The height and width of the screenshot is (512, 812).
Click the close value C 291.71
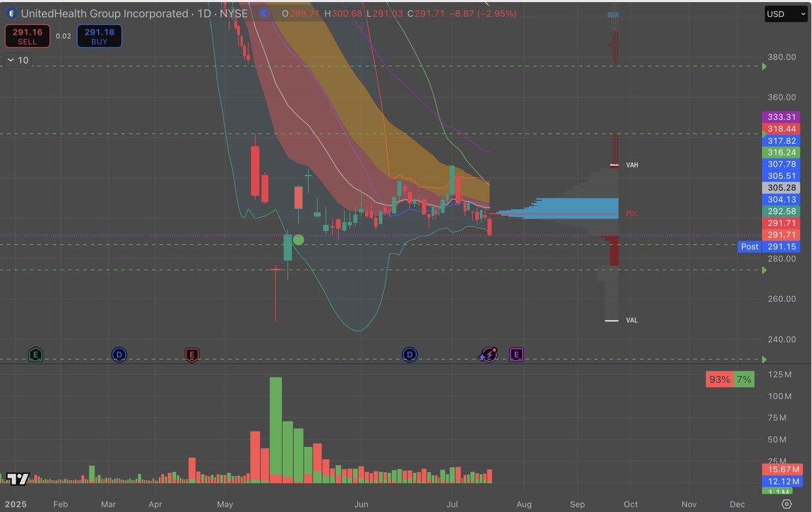point(425,14)
